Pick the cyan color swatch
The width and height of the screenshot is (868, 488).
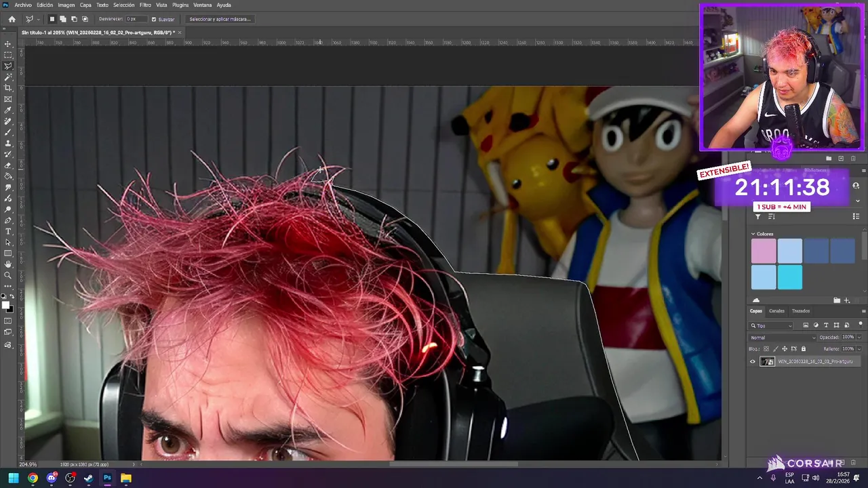(790, 277)
